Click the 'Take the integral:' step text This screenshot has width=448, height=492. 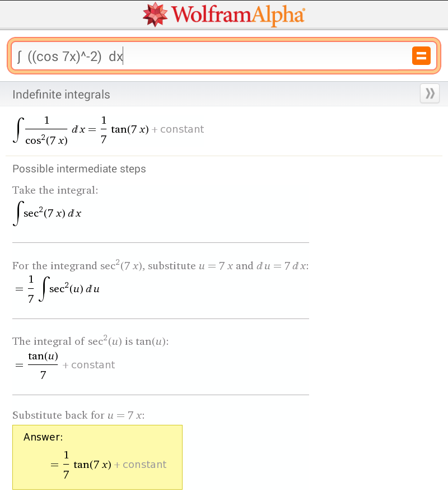click(x=55, y=190)
